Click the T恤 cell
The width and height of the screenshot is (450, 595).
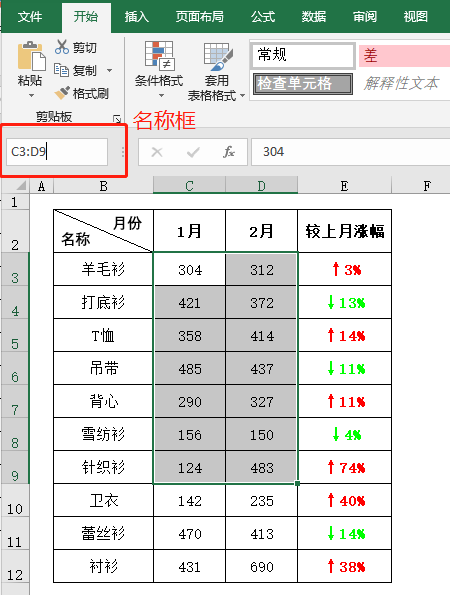point(103,335)
